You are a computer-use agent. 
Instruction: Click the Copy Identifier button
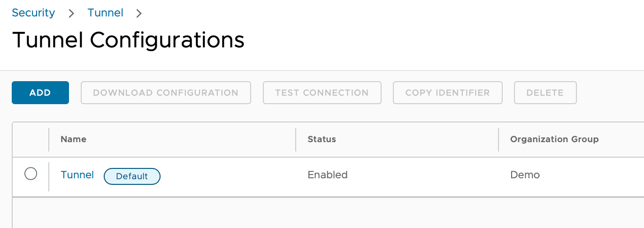pos(447,92)
